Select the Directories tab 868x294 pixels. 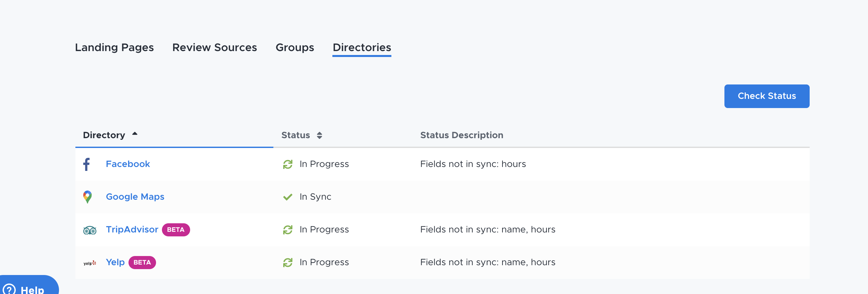coord(362,47)
